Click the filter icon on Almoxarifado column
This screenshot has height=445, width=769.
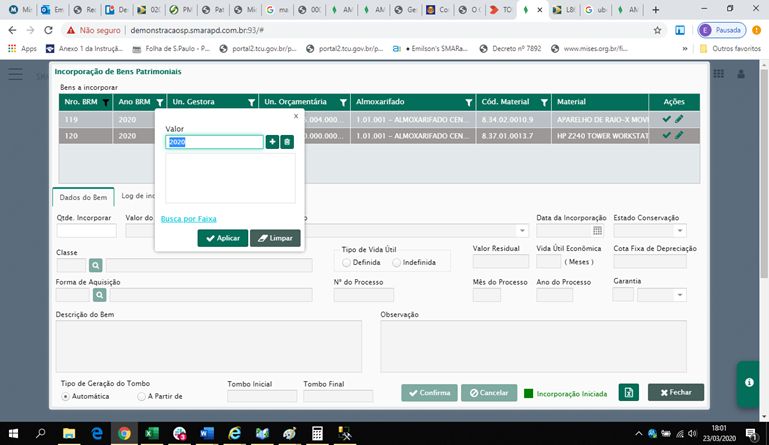(468, 102)
